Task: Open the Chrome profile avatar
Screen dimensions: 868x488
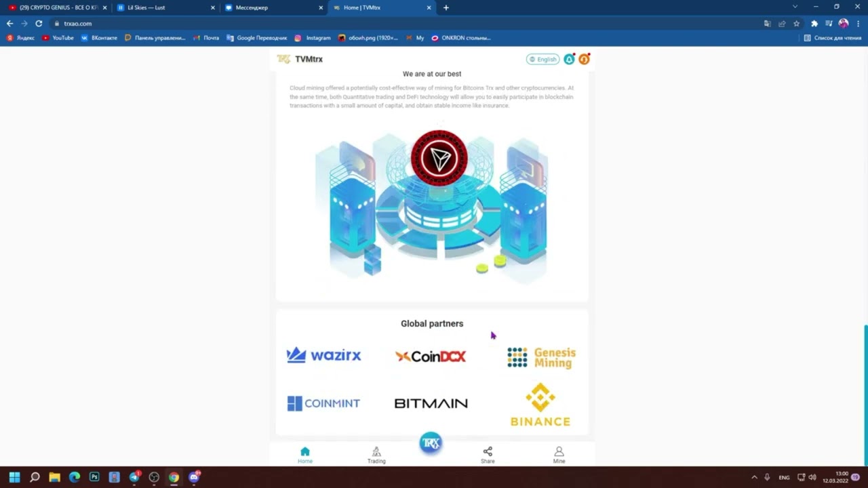Action: click(844, 23)
